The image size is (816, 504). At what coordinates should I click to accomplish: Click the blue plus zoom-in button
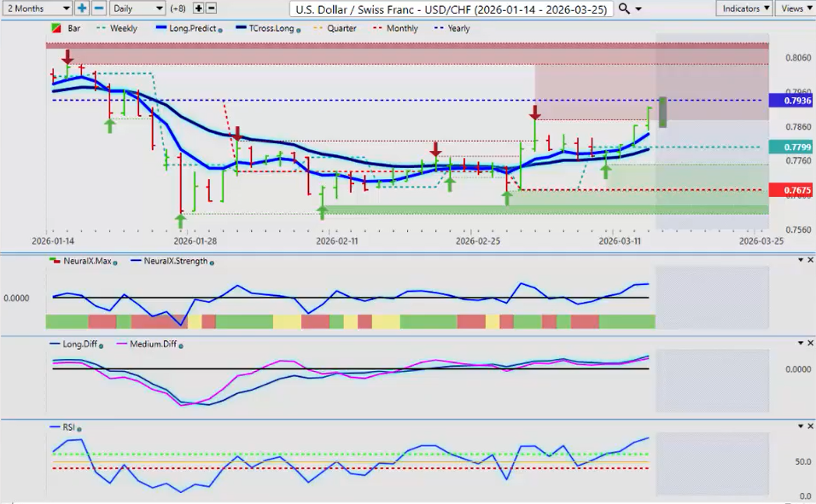point(82,8)
